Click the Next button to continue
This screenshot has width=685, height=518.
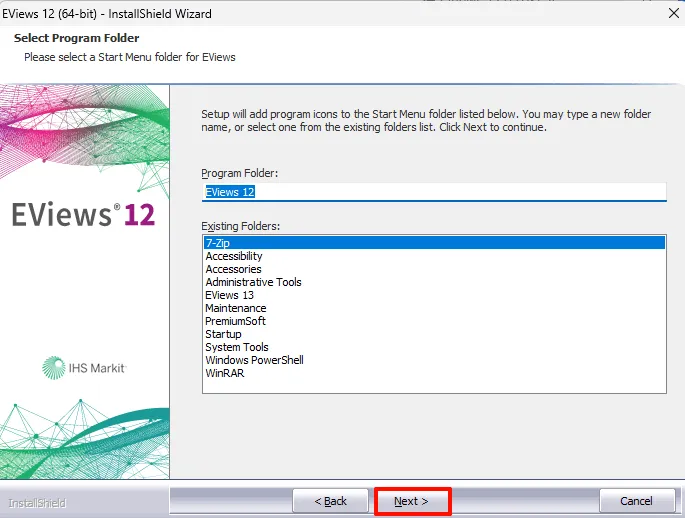[x=412, y=501]
